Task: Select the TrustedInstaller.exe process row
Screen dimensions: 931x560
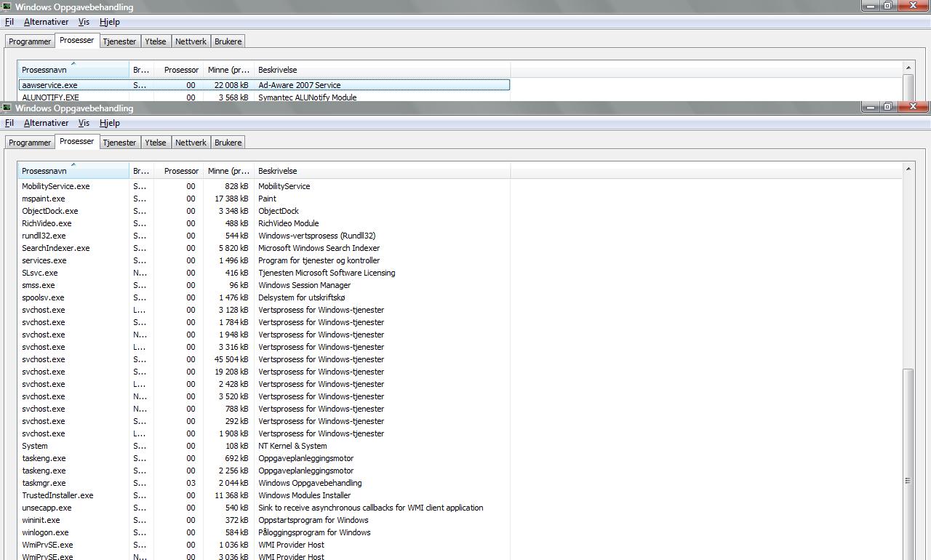Action: pyautogui.click(x=264, y=495)
